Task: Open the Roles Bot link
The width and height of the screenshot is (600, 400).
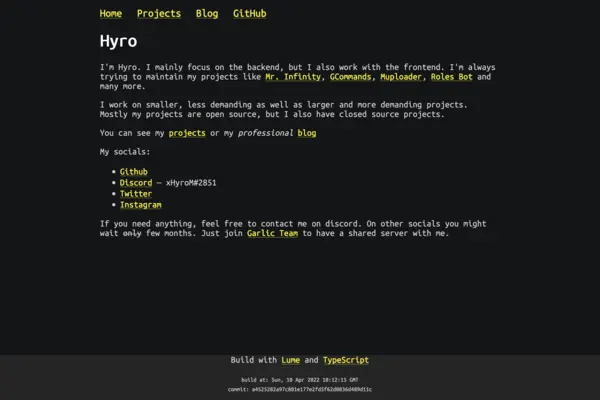Action: [x=452, y=77]
